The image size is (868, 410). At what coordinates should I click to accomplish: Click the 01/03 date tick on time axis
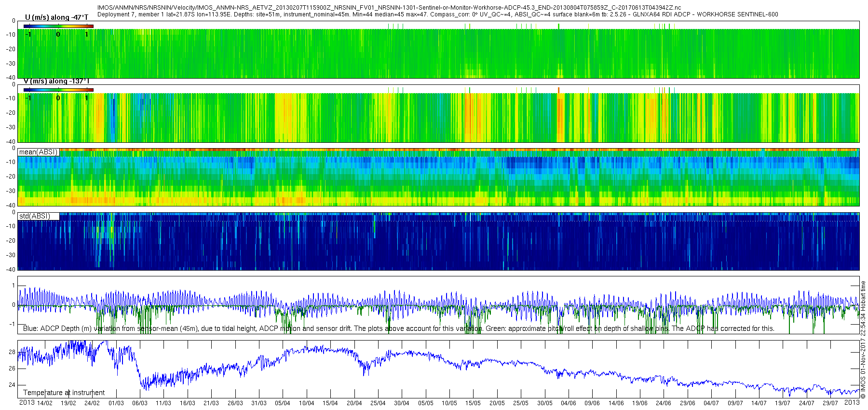pyautogui.click(x=116, y=403)
